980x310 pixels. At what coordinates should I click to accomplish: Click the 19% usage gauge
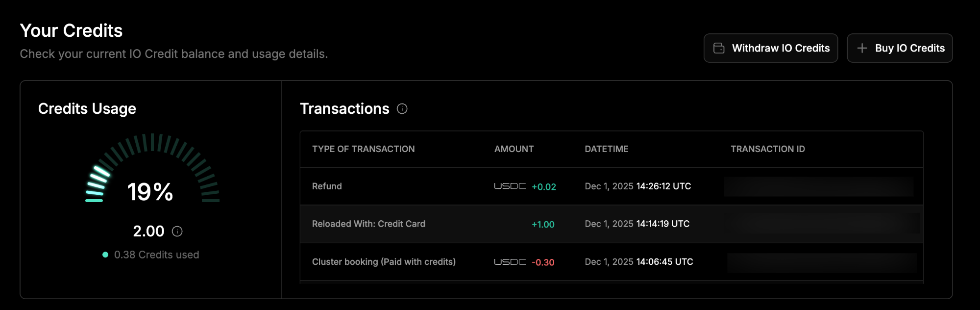tap(150, 191)
